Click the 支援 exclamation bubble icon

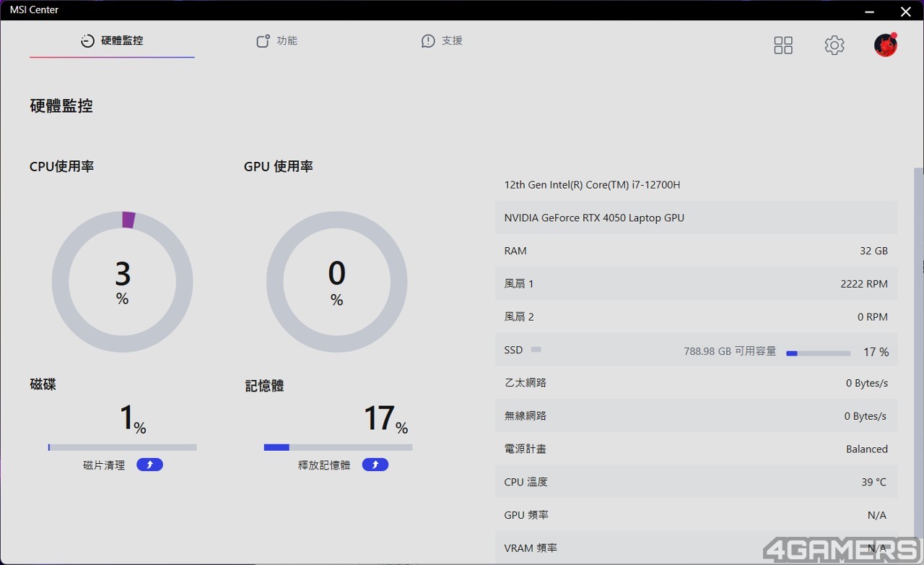tap(428, 41)
